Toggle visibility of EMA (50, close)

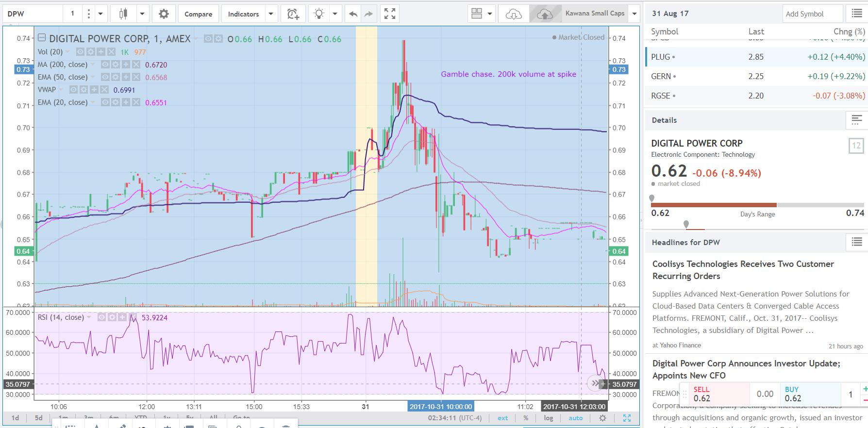coord(104,77)
